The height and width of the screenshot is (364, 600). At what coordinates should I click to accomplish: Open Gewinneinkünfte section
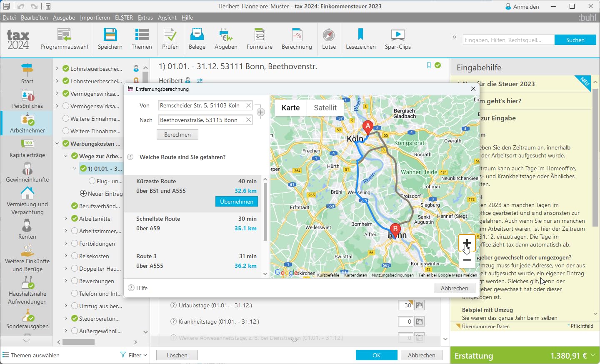click(27, 173)
